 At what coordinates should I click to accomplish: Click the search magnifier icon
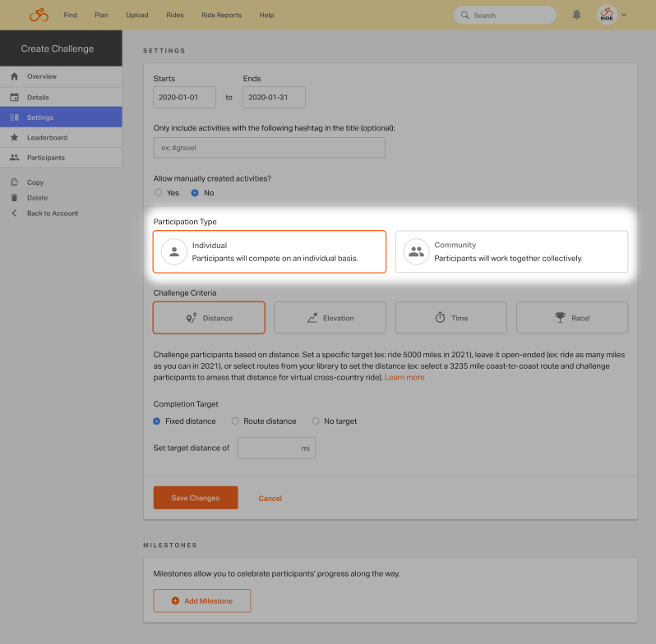pos(464,15)
